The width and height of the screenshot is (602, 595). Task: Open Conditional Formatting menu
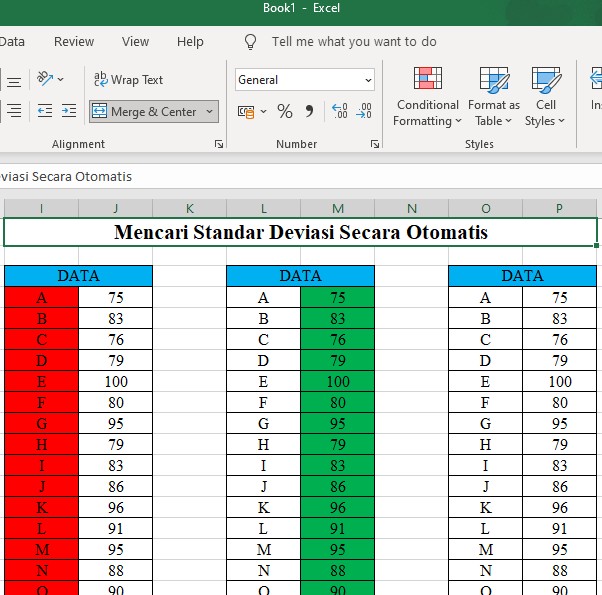(x=427, y=97)
